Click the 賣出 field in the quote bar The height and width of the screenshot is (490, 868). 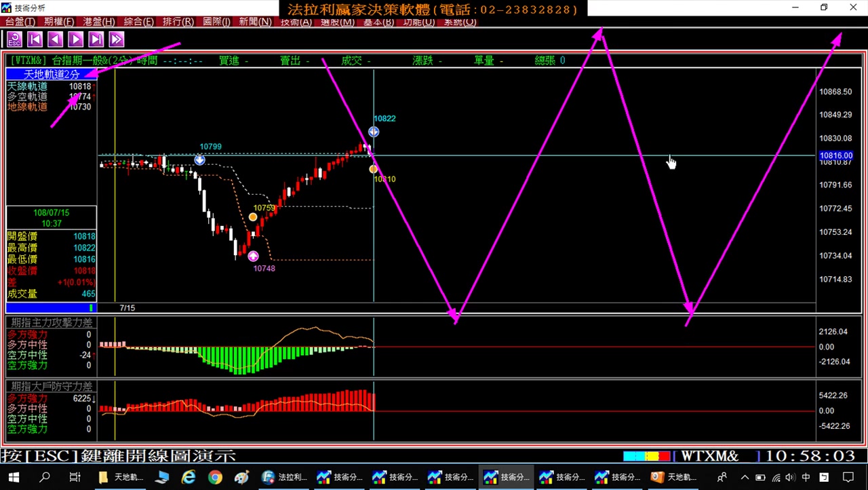[295, 60]
